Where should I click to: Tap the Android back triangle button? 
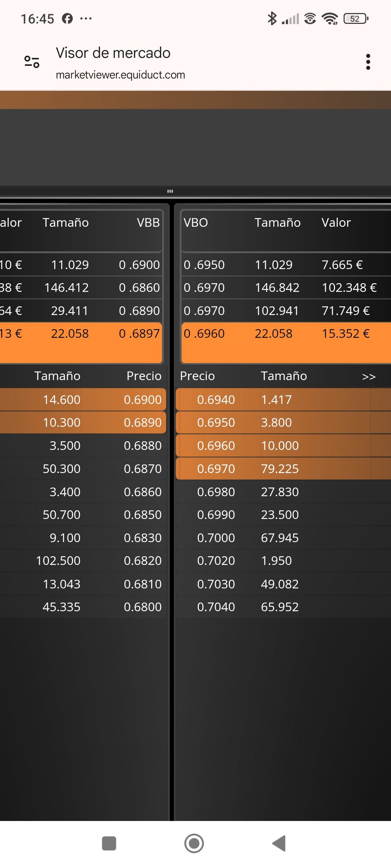point(279,843)
